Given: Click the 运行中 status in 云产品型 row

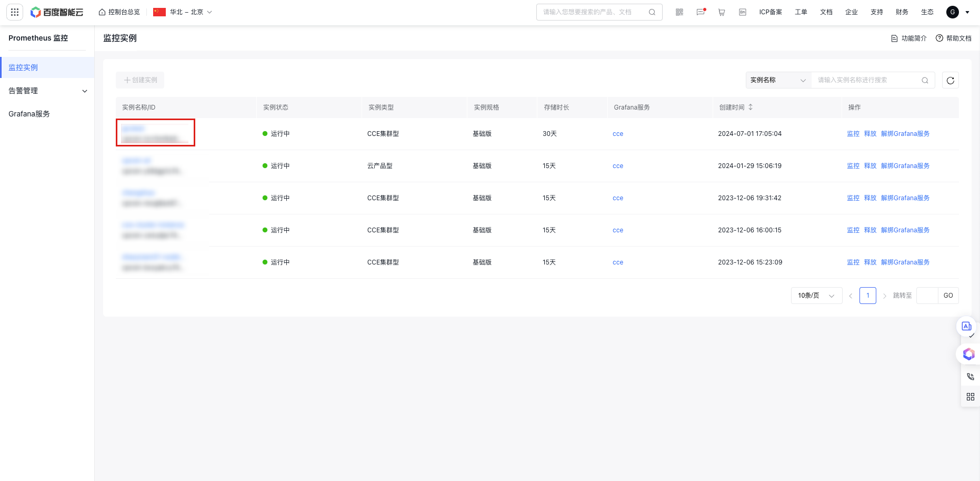Looking at the screenshot, I should click(x=276, y=166).
